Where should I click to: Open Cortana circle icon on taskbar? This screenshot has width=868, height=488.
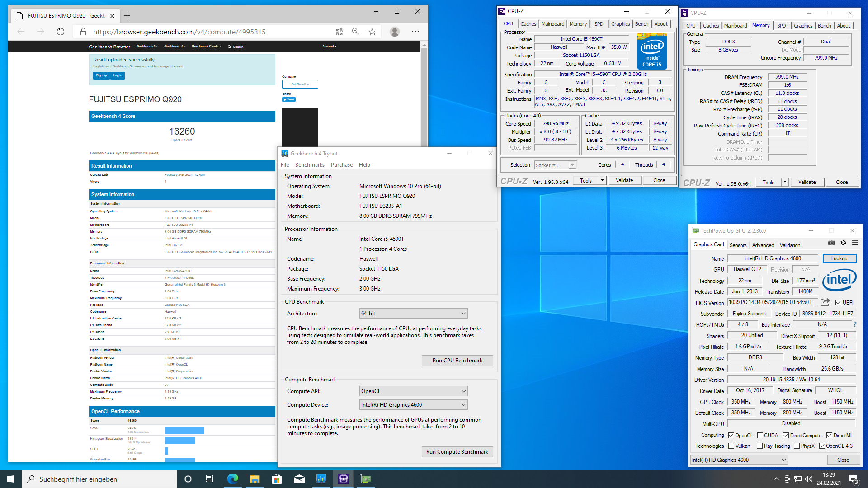coord(188,479)
